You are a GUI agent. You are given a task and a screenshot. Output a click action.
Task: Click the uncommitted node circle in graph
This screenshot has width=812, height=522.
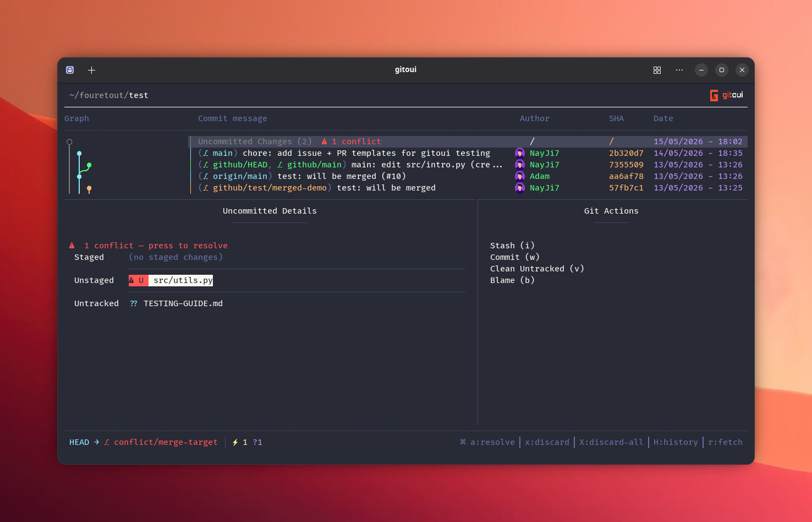pyautogui.click(x=69, y=142)
